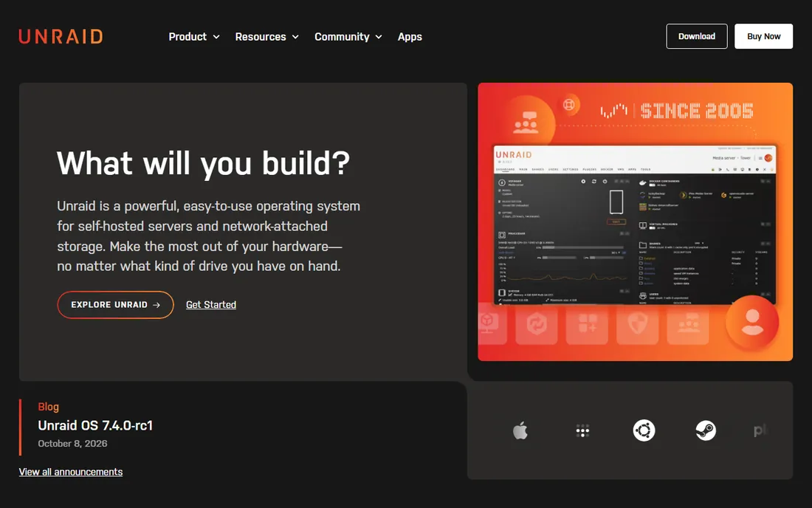The height and width of the screenshot is (508, 812).
Task: Click the Download button
Action: (697, 36)
